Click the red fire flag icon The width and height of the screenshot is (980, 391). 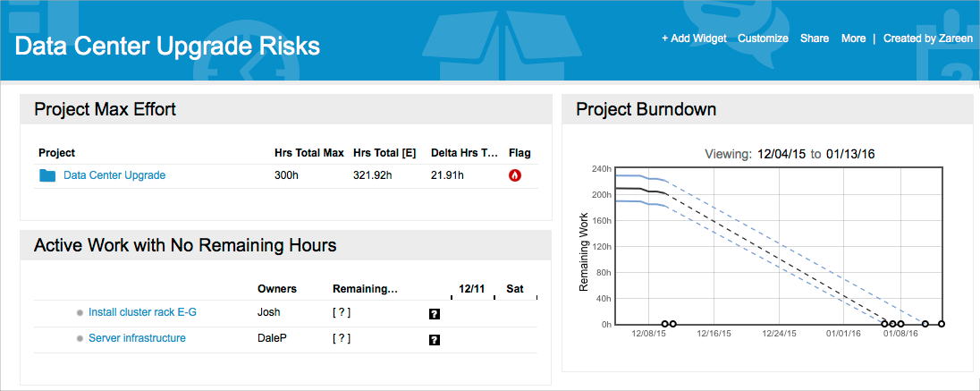click(515, 175)
